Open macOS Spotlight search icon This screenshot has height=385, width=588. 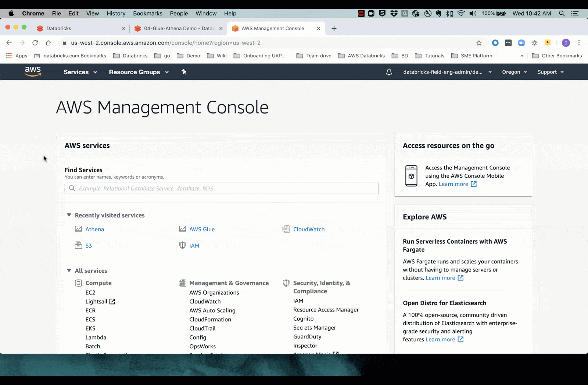562,14
